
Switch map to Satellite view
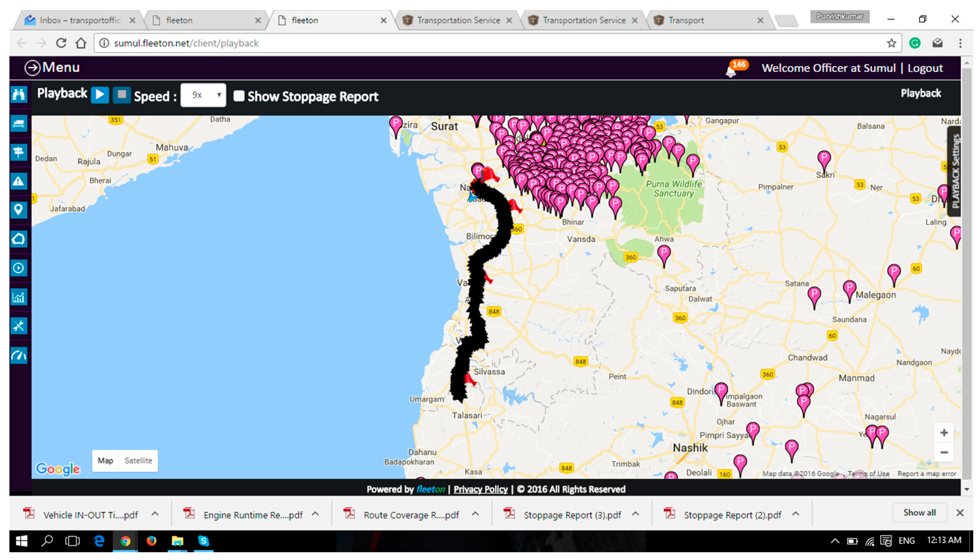138,461
